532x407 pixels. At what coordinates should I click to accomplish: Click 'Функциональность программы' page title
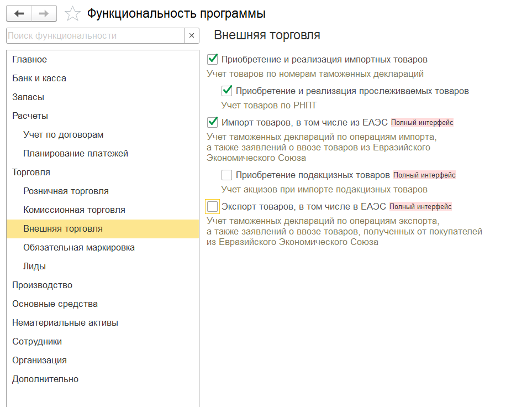[x=176, y=14]
